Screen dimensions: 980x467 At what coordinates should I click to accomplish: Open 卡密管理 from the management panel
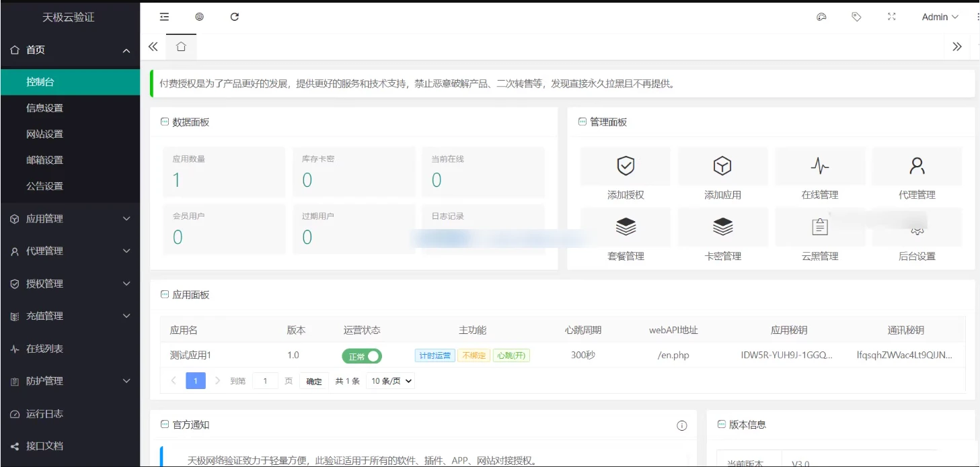[x=722, y=227]
